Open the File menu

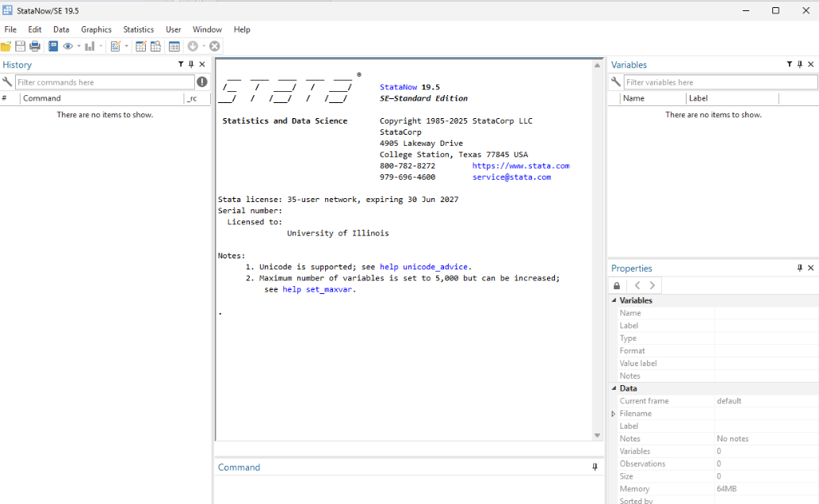pos(10,30)
